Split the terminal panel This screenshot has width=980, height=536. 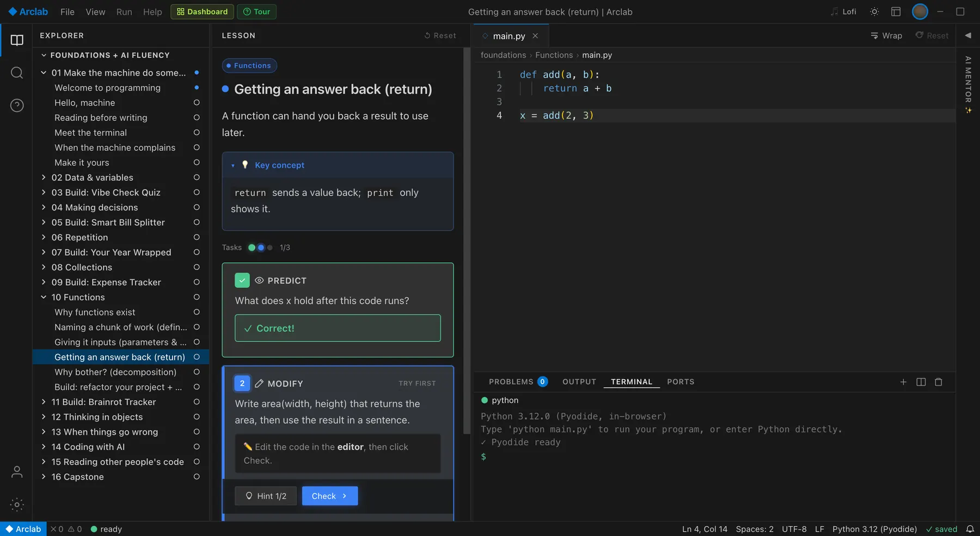click(921, 382)
